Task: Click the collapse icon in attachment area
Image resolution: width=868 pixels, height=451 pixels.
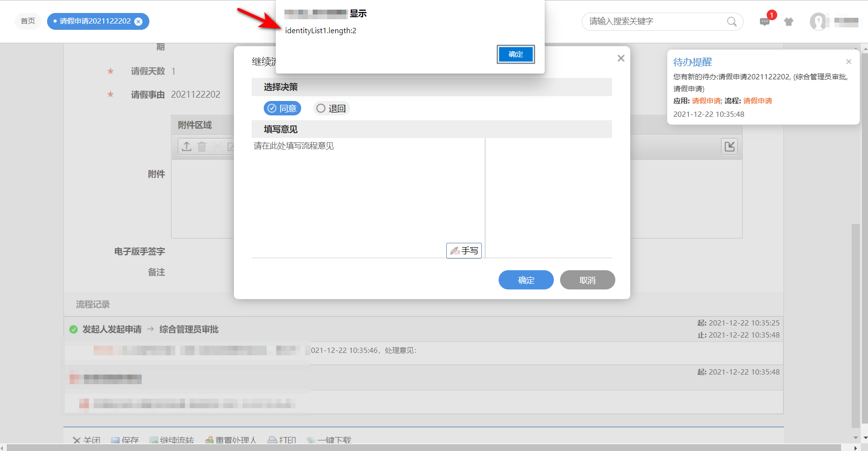Action: (730, 147)
